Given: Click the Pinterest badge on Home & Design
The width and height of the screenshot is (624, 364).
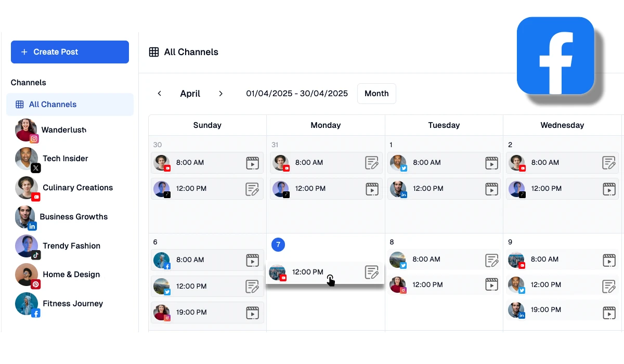Looking at the screenshot, I should 35,284.
